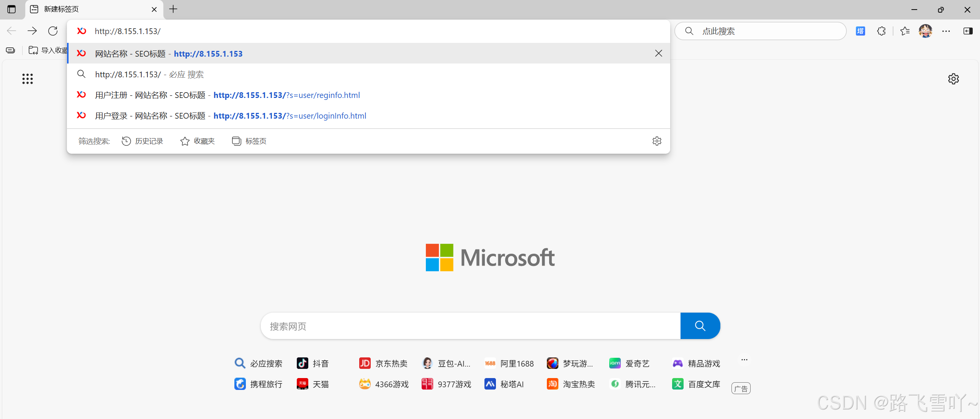Image resolution: width=980 pixels, height=419 pixels.
Task: Filter suggestions by 历史记录
Action: pos(142,141)
